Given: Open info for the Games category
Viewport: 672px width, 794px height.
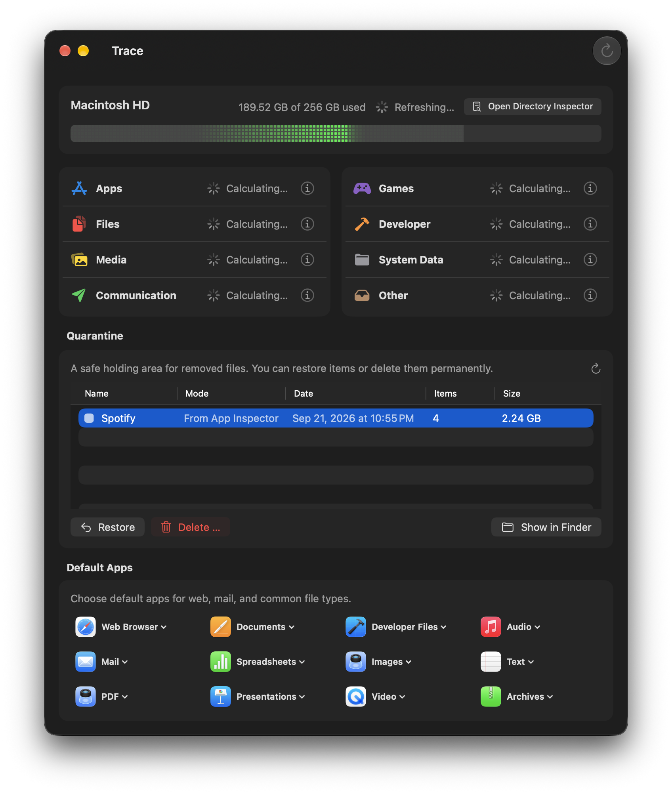Looking at the screenshot, I should [x=590, y=188].
